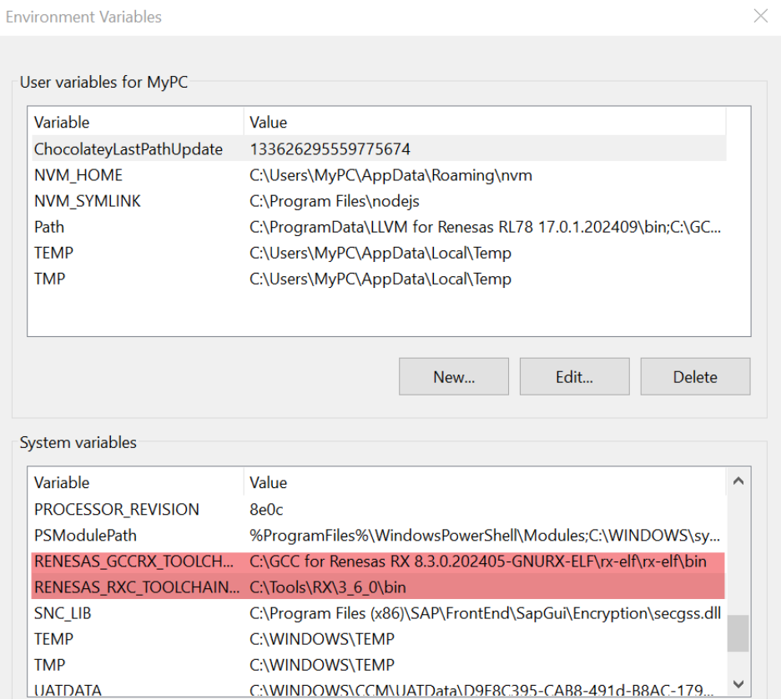
Task: Select the ChocolateyLastPathUpdate user variable row
Action: pos(379,149)
